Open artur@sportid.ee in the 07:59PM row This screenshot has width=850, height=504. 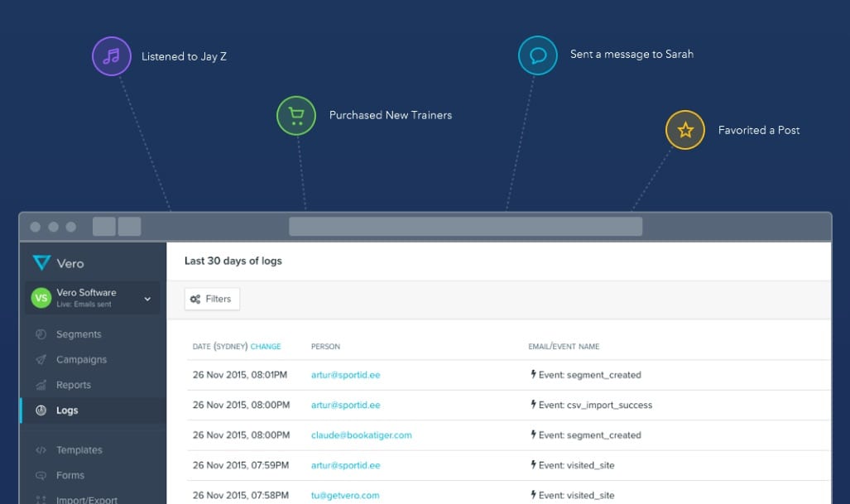[x=345, y=465]
